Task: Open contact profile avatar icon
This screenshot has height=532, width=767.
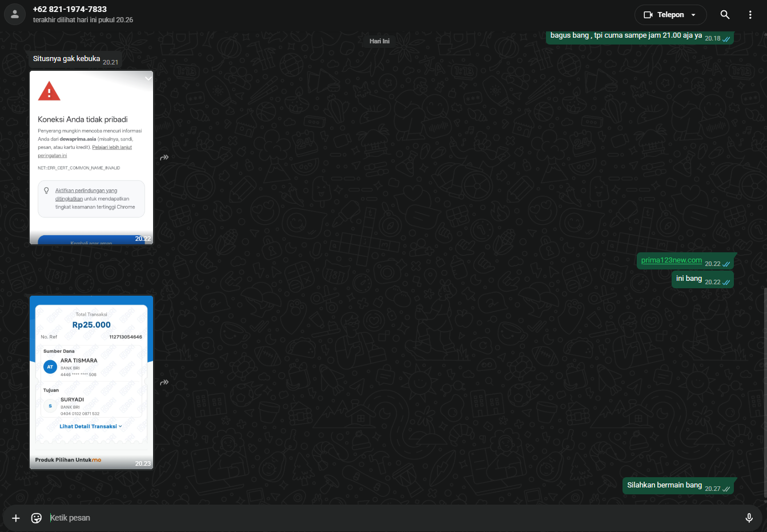Action: tap(15, 15)
